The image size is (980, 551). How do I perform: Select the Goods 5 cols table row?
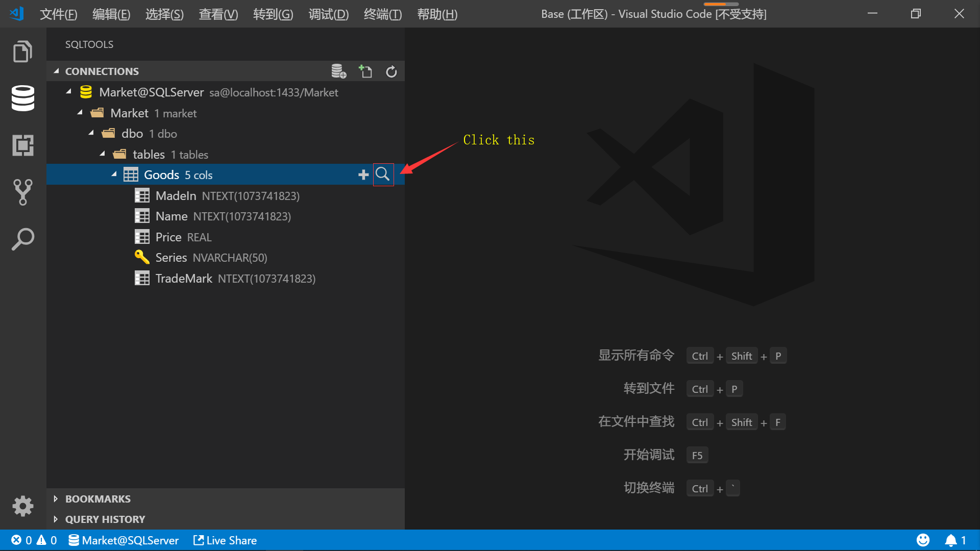(x=226, y=174)
